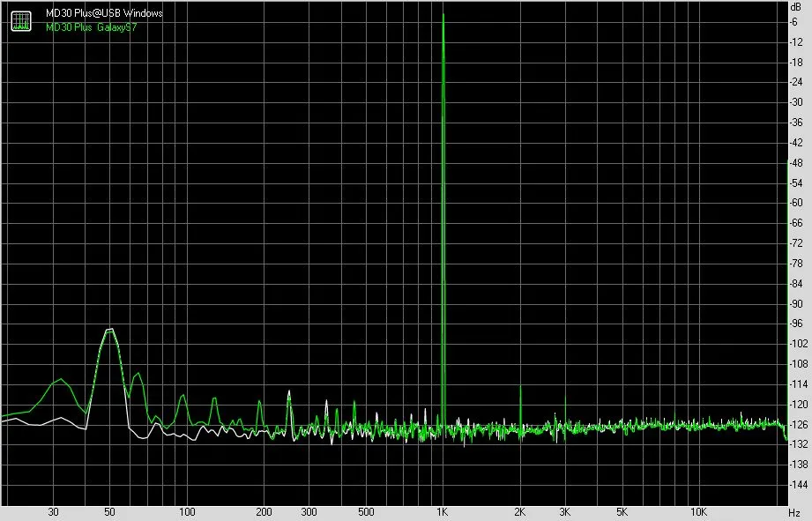Click the 100 Hz axis label

pyautogui.click(x=187, y=512)
